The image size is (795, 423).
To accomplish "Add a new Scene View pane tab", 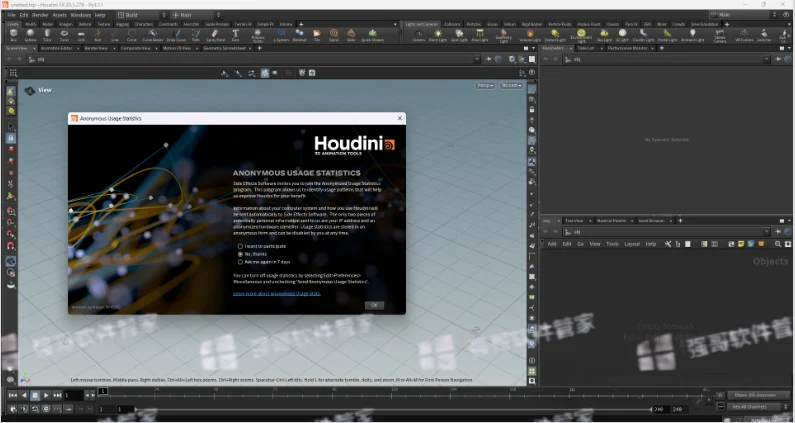I will (260, 48).
